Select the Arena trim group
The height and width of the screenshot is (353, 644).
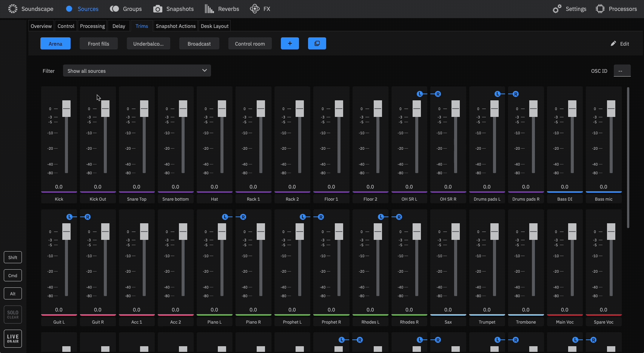(x=55, y=43)
